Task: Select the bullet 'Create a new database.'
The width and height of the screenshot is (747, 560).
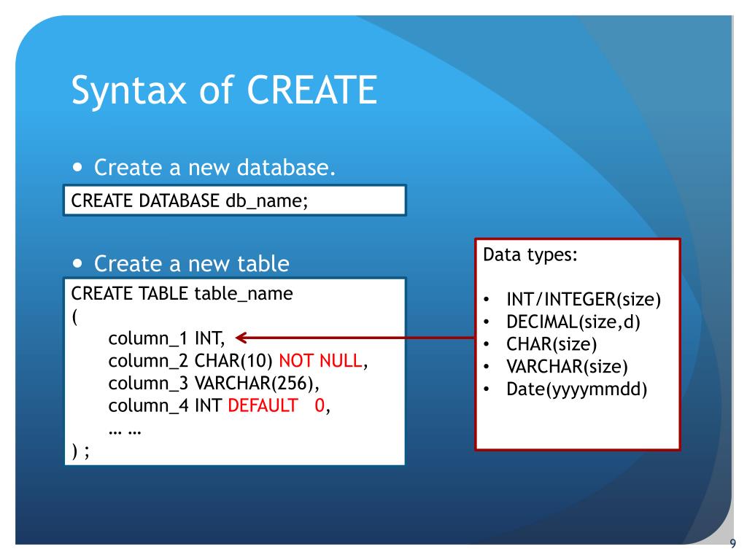Action: 215,168
